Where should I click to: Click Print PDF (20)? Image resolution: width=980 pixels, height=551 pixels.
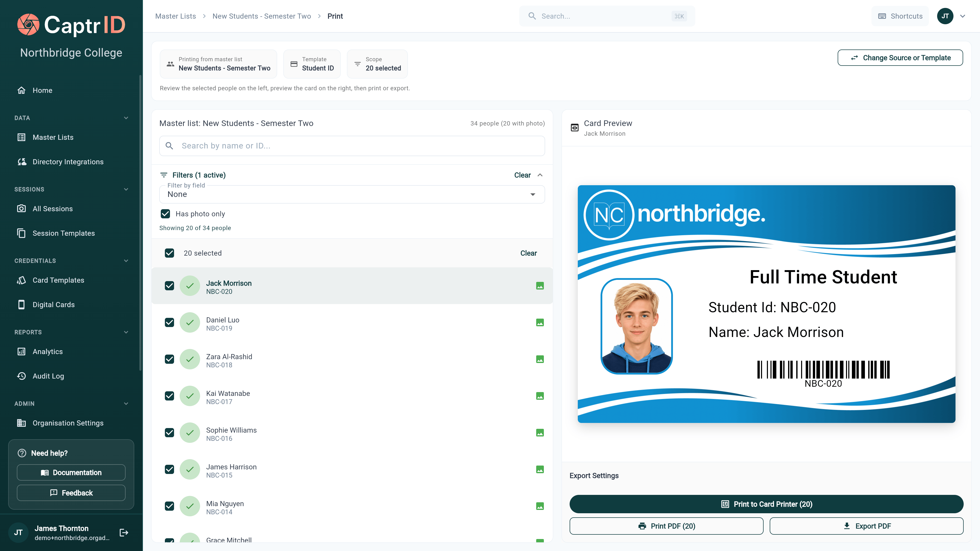666,526
